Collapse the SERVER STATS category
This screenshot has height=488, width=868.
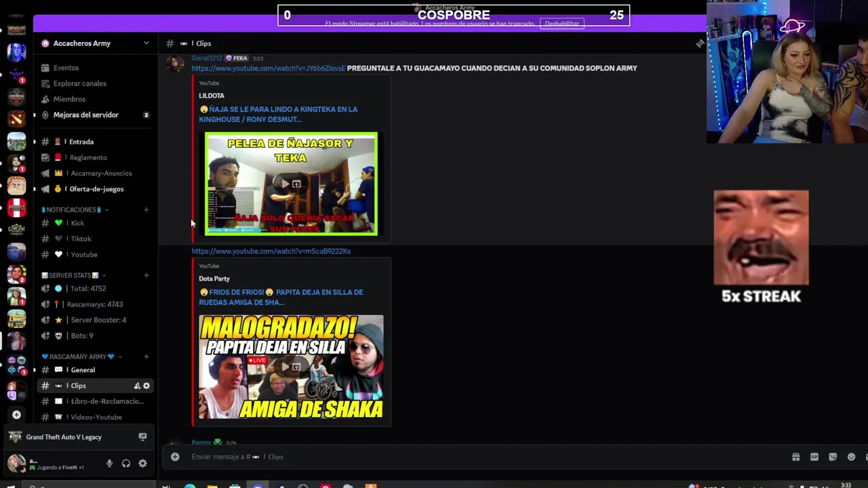coord(73,275)
